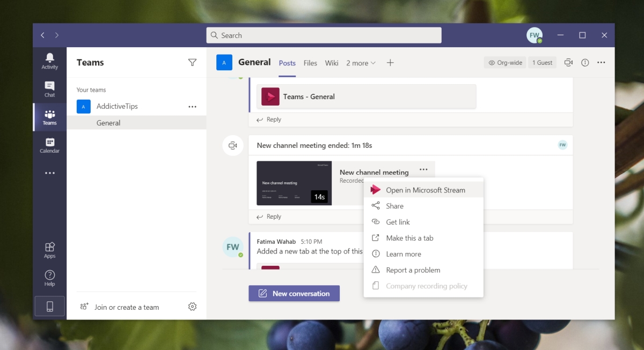The image size is (644, 350).
Task: Show more apps via sidebar ellipsis
Action: pyautogui.click(x=49, y=173)
